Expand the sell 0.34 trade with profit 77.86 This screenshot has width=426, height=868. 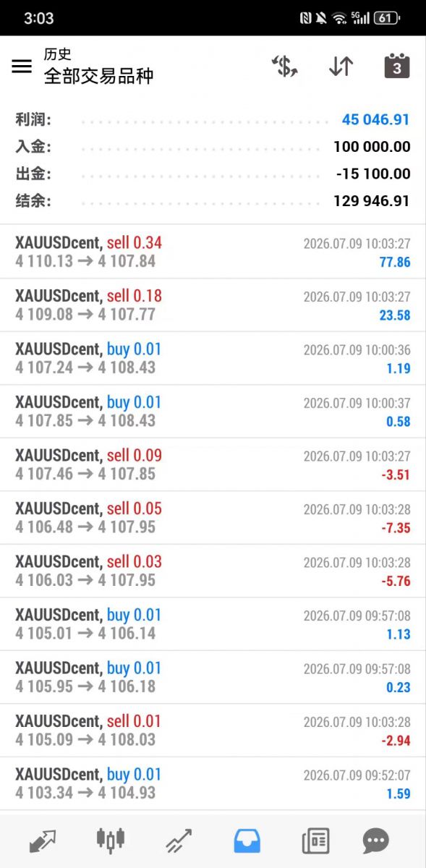(213, 252)
